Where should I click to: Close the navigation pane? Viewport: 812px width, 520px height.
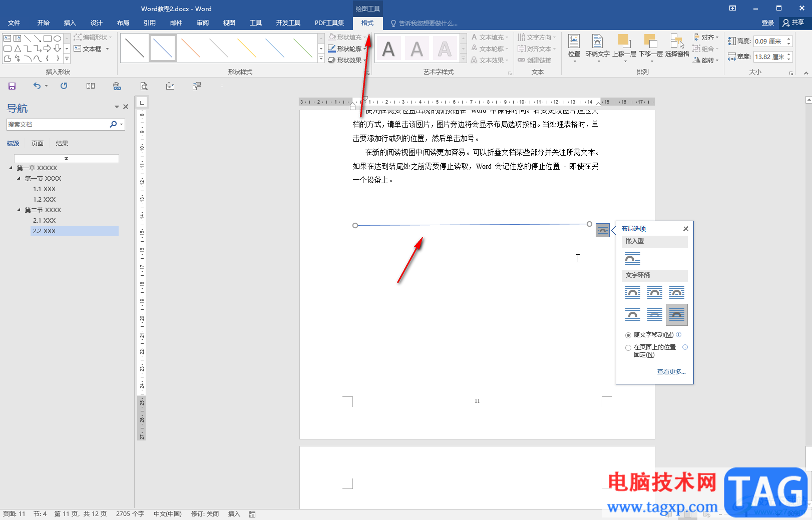(126, 107)
